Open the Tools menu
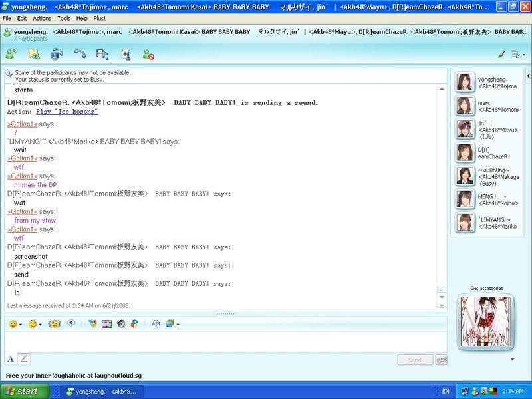The image size is (532, 399). click(x=63, y=18)
